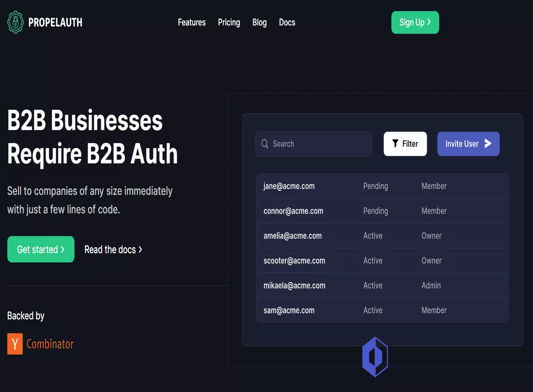Follow the Read the docs link

[113, 249]
